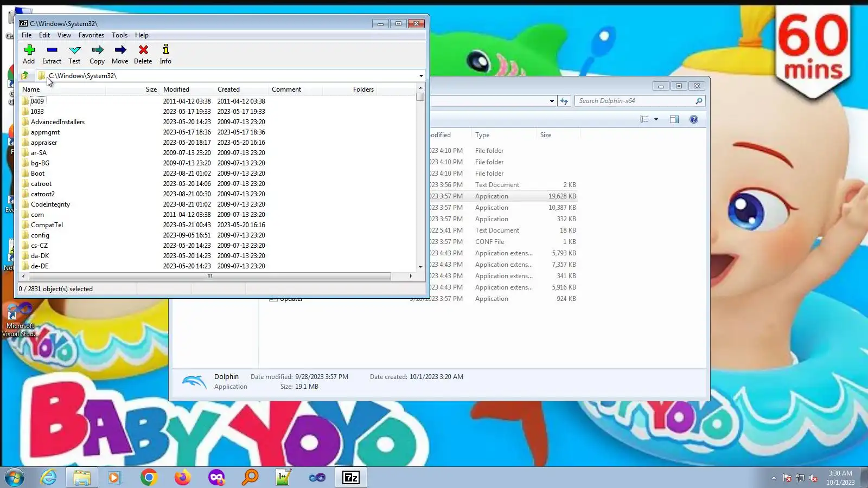868x488 pixels.
Task: Click scroll-down arrow in 7-Zip file list
Action: click(x=420, y=267)
